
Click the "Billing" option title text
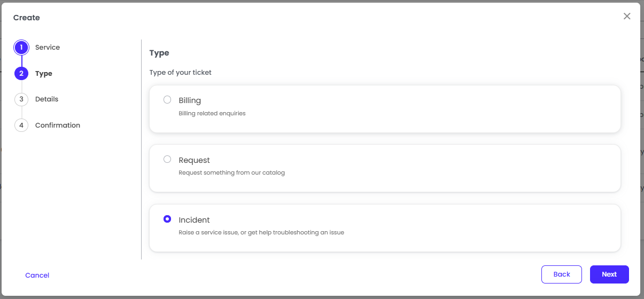coord(190,100)
